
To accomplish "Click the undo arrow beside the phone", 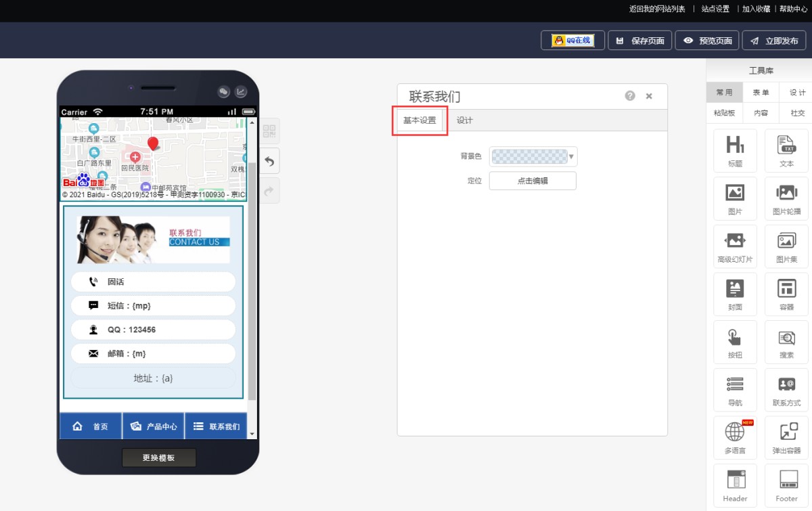I will 269,162.
